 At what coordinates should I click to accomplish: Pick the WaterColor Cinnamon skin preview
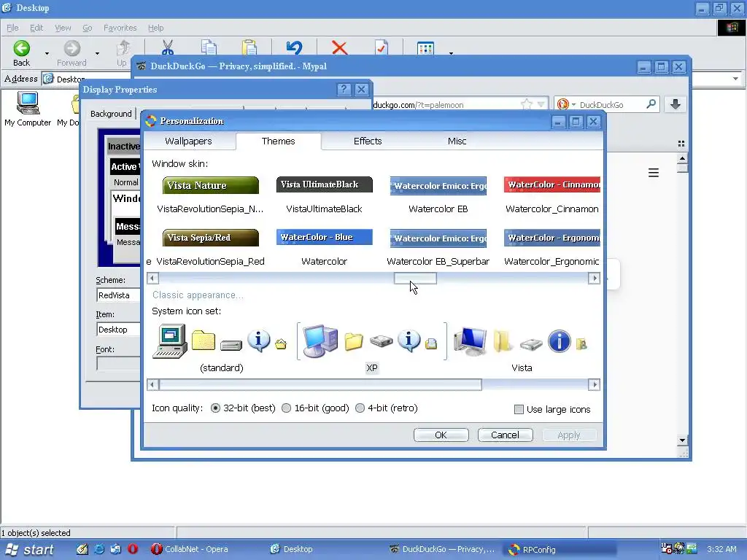pyautogui.click(x=552, y=184)
